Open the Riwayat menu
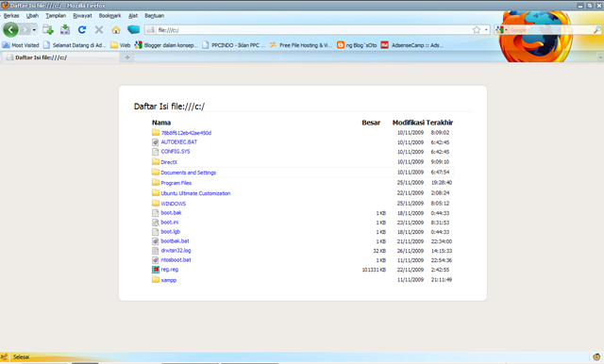 pos(82,16)
